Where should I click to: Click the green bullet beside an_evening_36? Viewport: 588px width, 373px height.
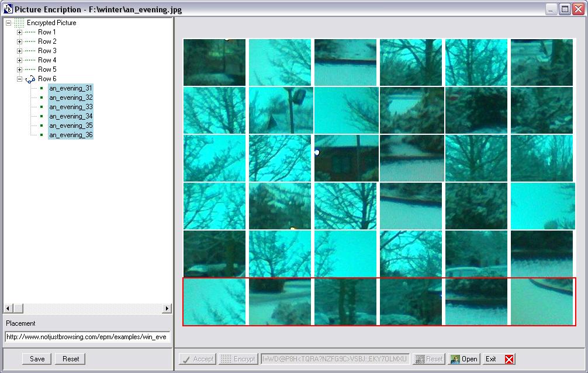(41, 135)
